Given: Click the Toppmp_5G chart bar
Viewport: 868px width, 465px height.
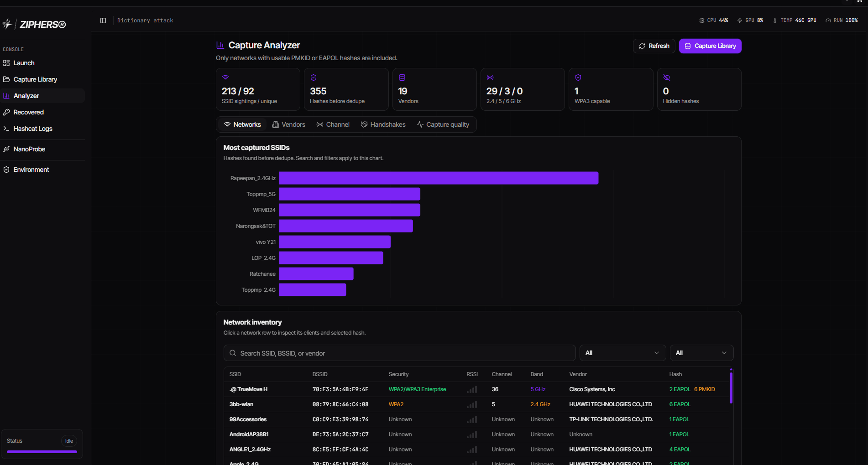Looking at the screenshot, I should [350, 194].
